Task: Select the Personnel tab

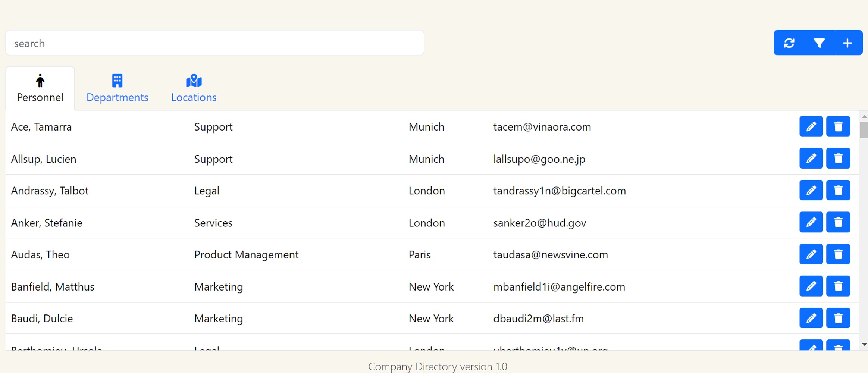Action: (40, 89)
